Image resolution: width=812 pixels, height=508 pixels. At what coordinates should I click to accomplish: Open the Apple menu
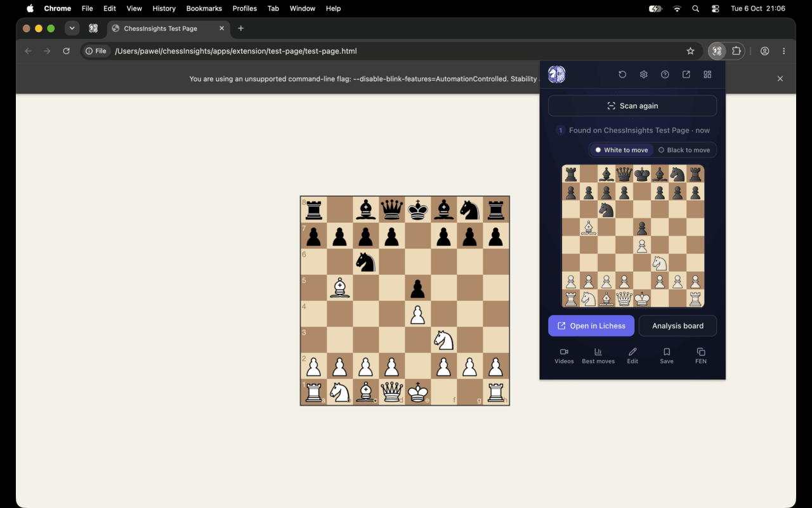point(30,9)
